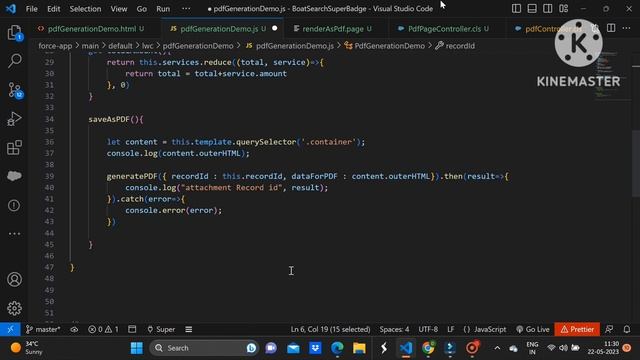Open the Go menu
This screenshot has width=640, height=360.
click(142, 9)
